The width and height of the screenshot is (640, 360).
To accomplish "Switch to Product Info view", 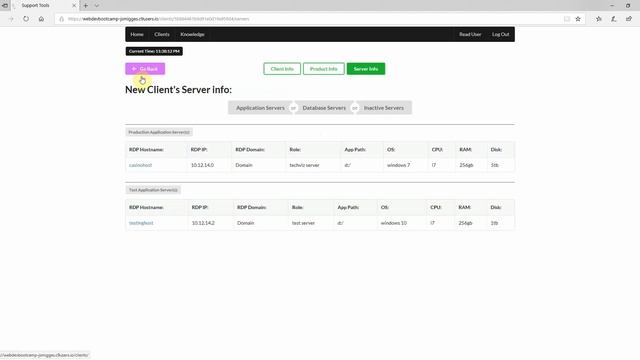I will [x=324, y=69].
